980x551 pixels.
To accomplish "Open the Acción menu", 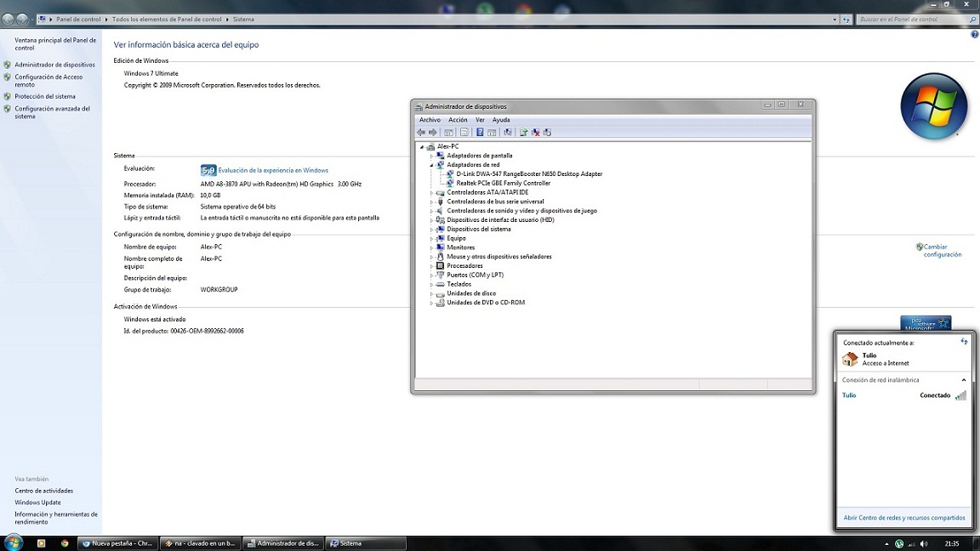I will [x=458, y=120].
